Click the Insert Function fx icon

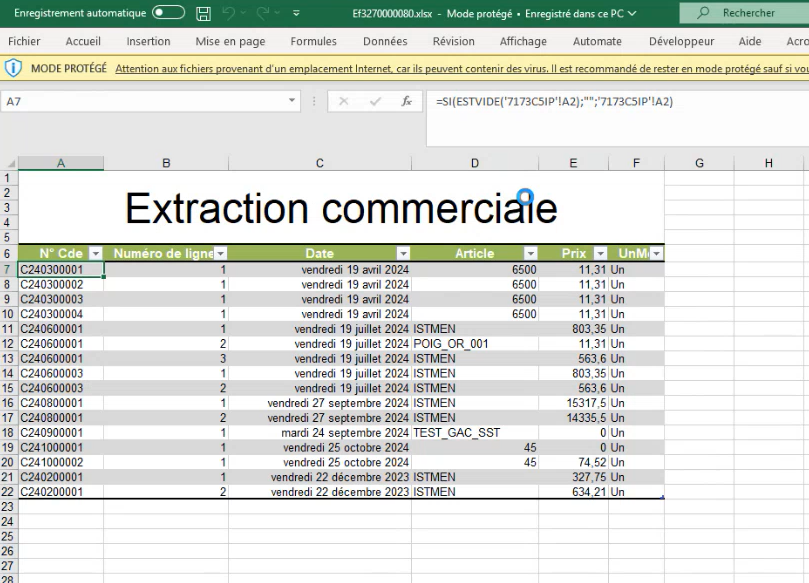coord(407,102)
